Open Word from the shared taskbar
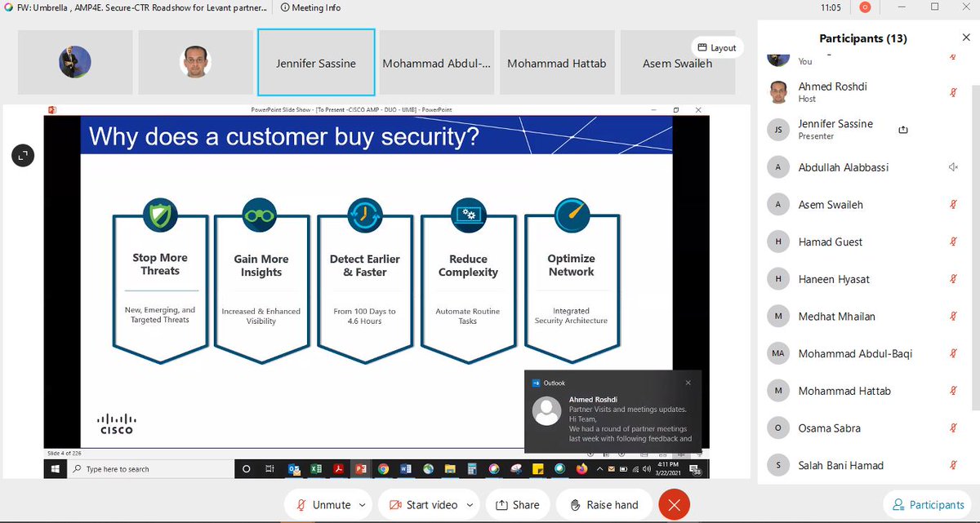 (405, 469)
